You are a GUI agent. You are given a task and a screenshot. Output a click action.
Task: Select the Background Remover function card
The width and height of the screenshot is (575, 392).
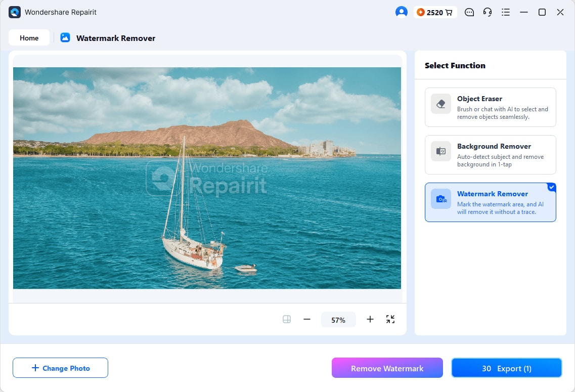click(x=490, y=155)
